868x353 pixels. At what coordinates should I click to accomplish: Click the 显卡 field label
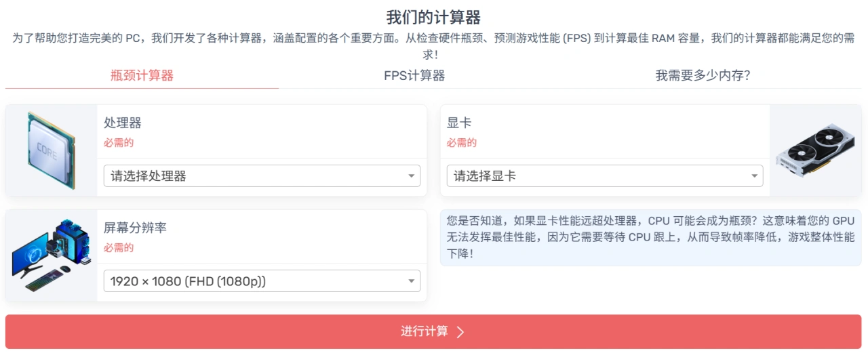459,123
